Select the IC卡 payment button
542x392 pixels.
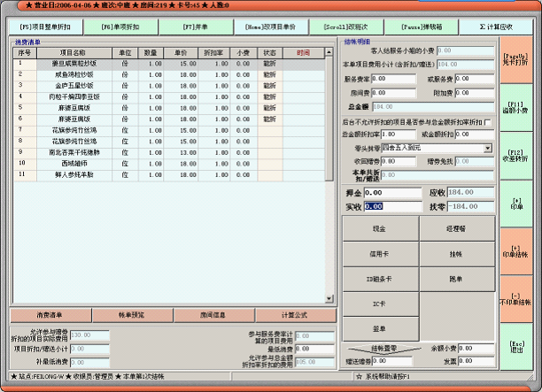point(380,304)
